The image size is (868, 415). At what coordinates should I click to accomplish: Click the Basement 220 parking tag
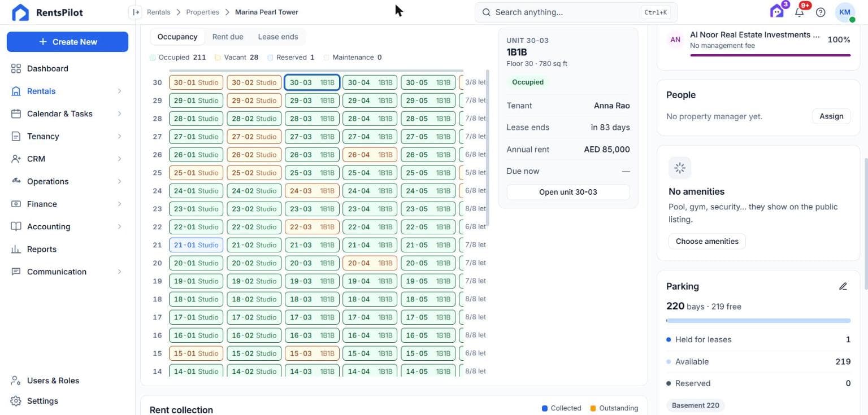696,405
